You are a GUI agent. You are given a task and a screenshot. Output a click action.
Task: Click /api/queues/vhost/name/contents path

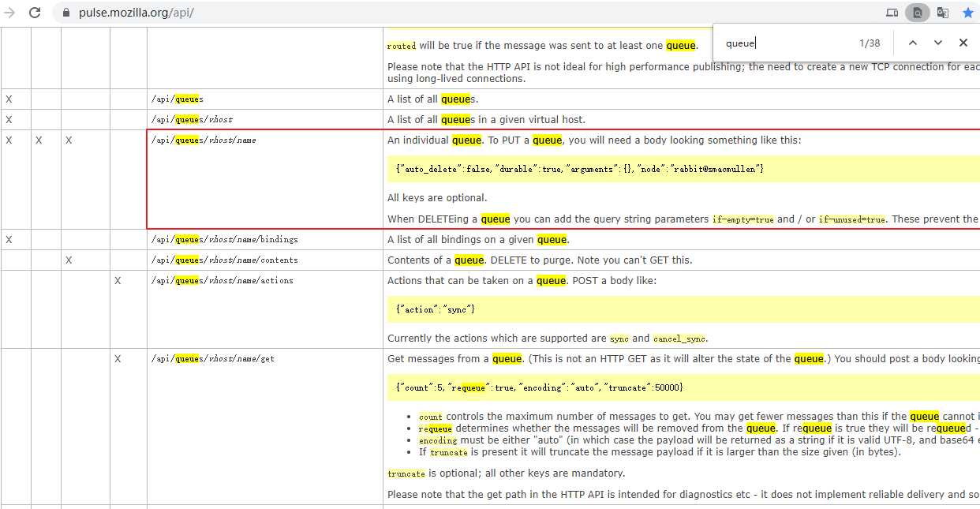point(225,260)
